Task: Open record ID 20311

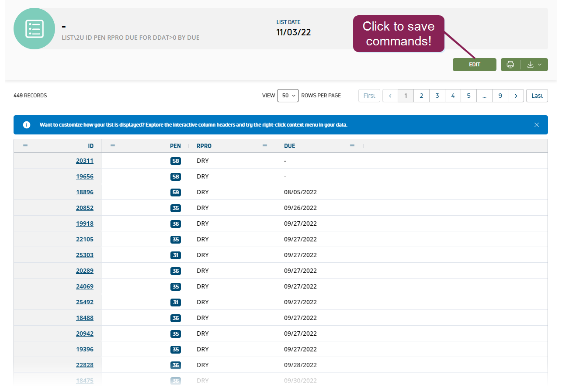Action: (84, 161)
